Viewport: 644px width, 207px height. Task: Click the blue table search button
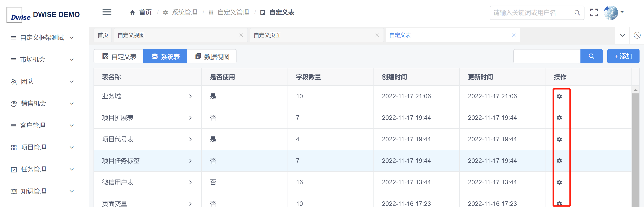click(591, 56)
